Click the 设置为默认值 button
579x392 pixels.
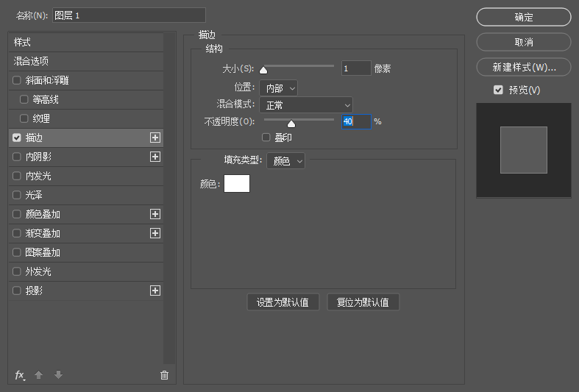tap(283, 302)
